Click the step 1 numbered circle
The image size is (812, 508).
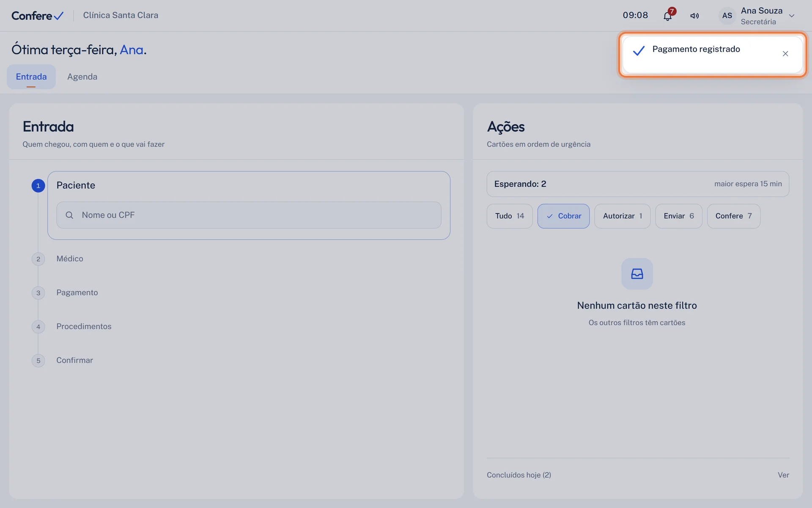tap(38, 185)
